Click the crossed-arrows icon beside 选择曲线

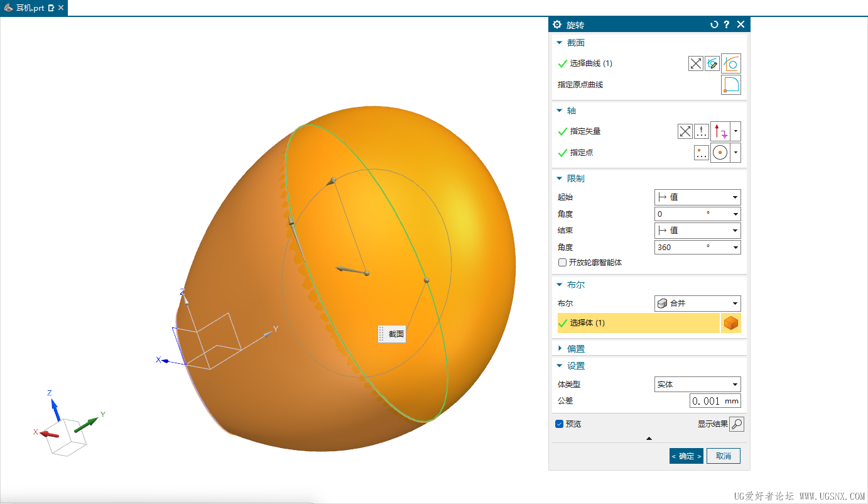coord(696,63)
